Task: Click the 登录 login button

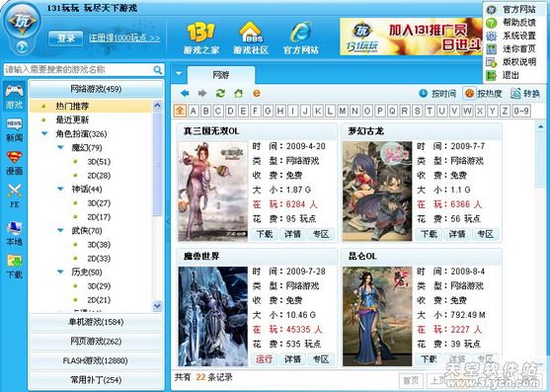Action: [65, 39]
